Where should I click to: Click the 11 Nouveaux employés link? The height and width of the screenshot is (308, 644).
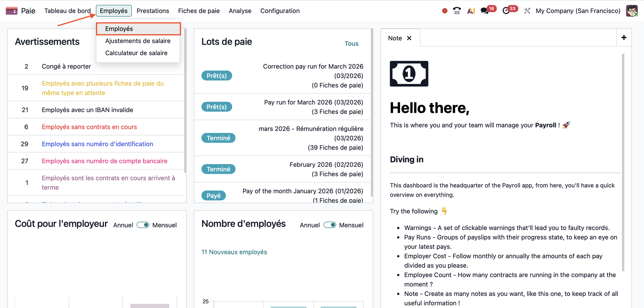[x=234, y=252]
